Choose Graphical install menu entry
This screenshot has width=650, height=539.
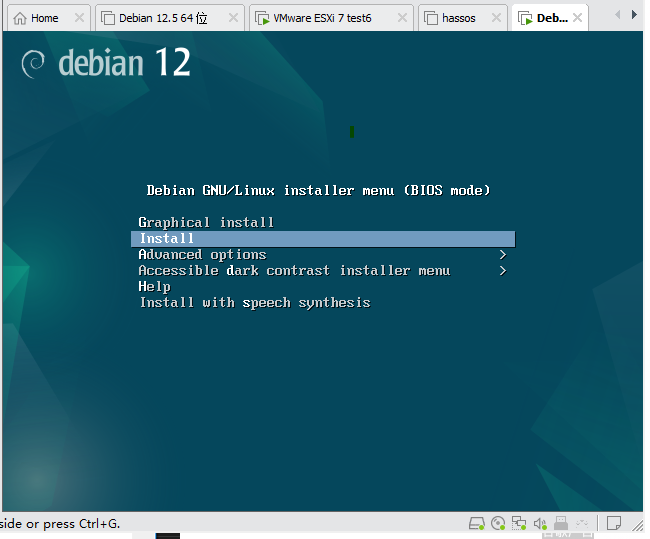(x=206, y=223)
